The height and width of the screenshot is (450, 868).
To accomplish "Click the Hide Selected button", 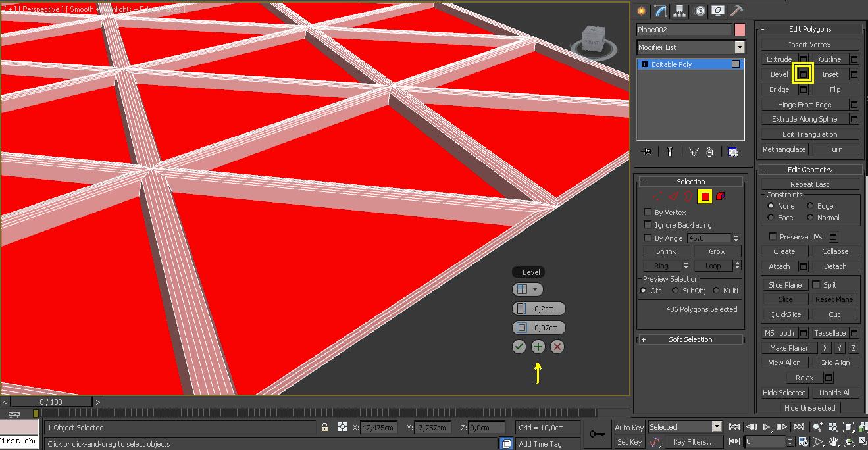I will pyautogui.click(x=784, y=393).
